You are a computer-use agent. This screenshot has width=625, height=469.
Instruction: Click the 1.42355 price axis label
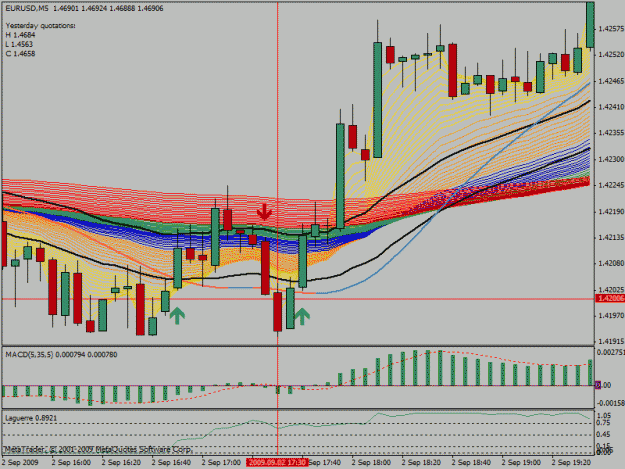611,133
